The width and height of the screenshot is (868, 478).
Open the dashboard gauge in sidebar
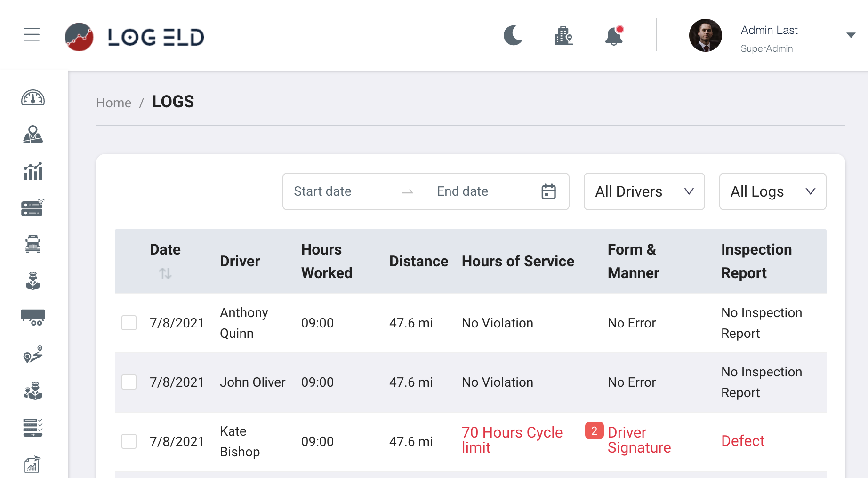coord(33,98)
